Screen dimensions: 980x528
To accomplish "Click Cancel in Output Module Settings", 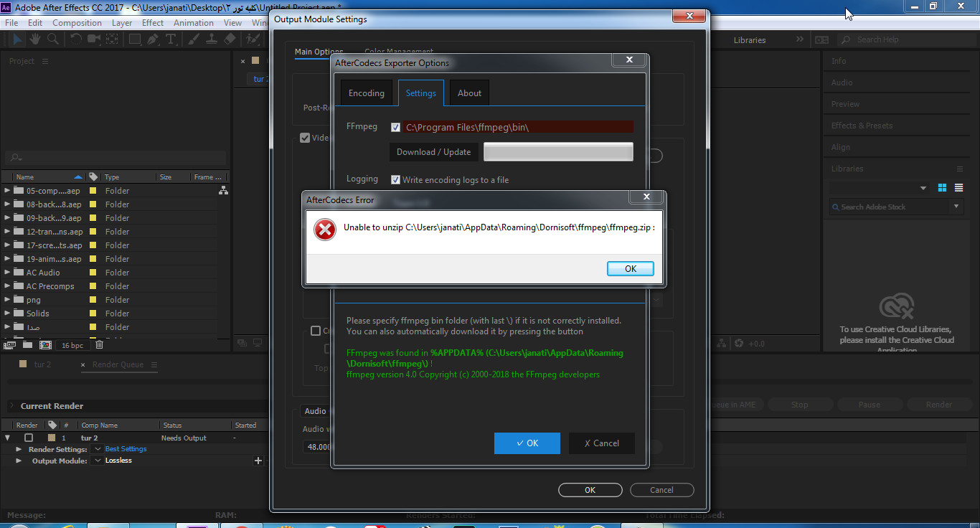I will (x=662, y=490).
